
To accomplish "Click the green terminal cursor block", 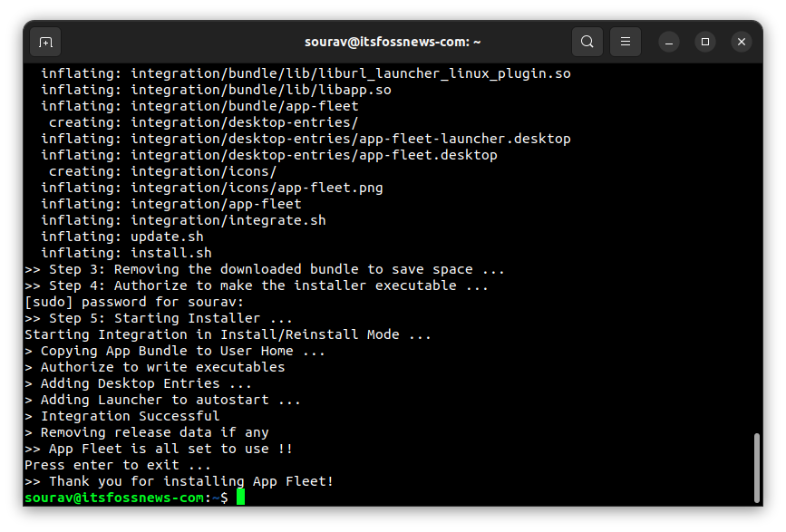I will (x=240, y=497).
